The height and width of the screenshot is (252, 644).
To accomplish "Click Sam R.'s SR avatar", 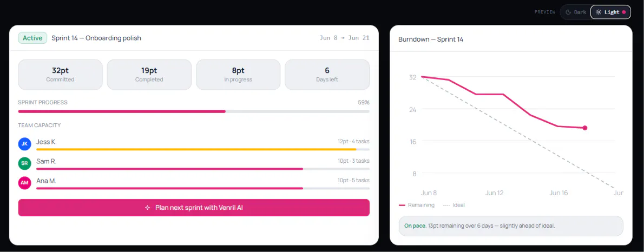I will pyautogui.click(x=25, y=163).
